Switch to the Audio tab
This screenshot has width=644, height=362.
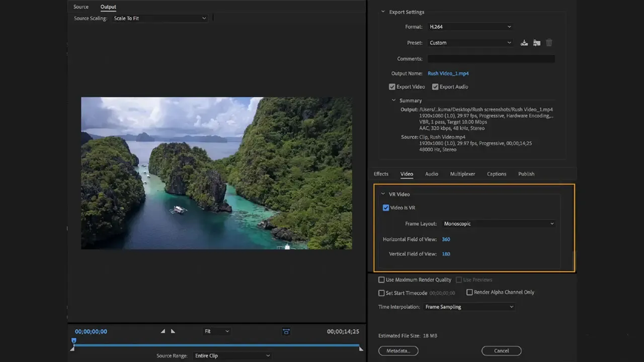click(432, 174)
